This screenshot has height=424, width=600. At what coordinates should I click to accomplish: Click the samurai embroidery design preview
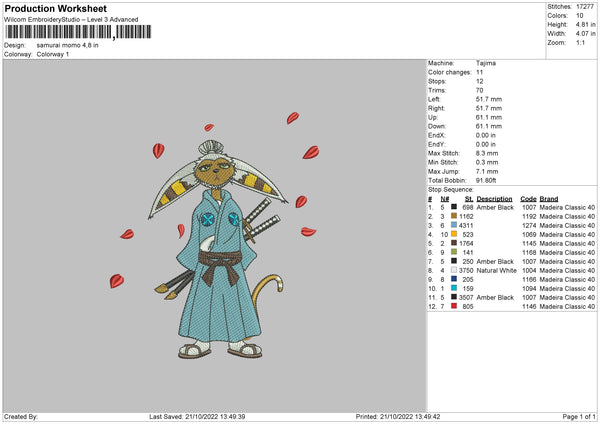coord(215,237)
